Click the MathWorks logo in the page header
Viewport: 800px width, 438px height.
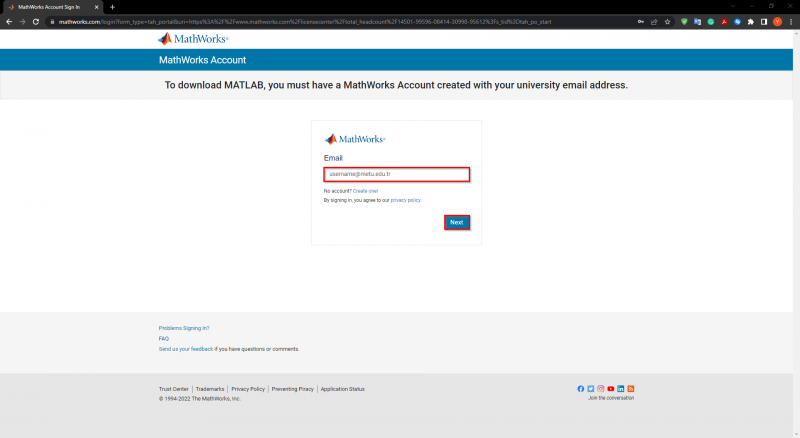click(x=193, y=39)
